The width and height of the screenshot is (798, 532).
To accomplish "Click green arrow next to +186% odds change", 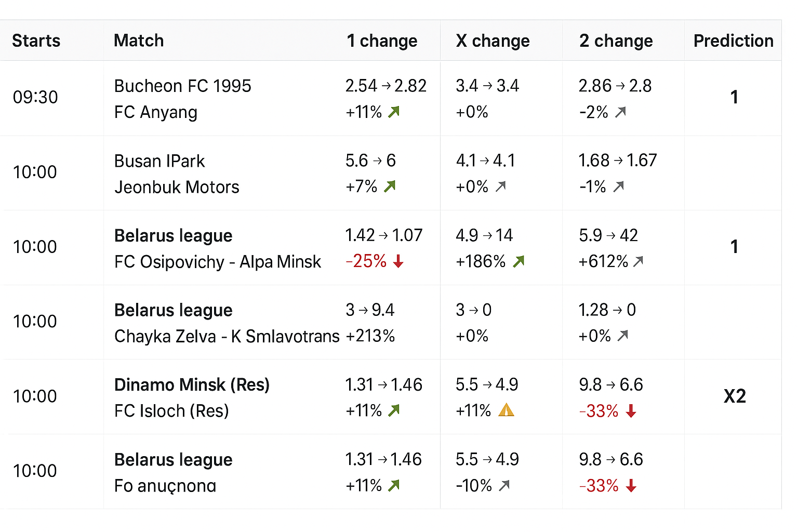I will tap(518, 261).
